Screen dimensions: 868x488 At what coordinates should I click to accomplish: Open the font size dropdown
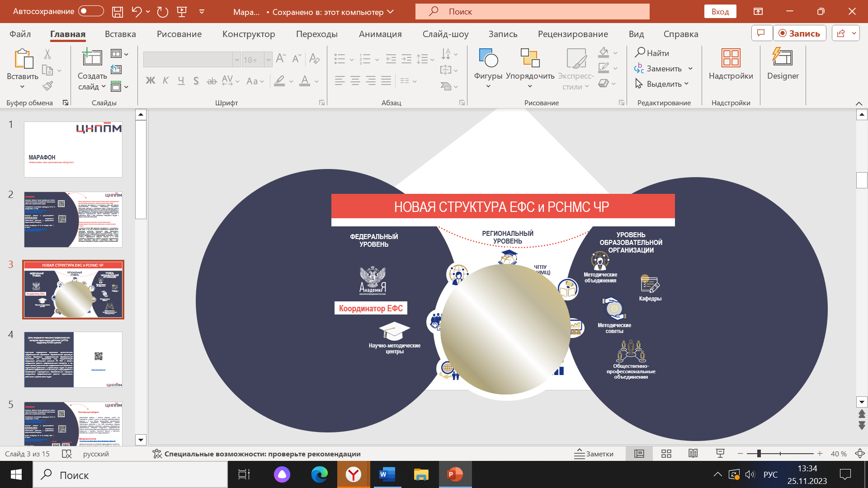point(268,60)
